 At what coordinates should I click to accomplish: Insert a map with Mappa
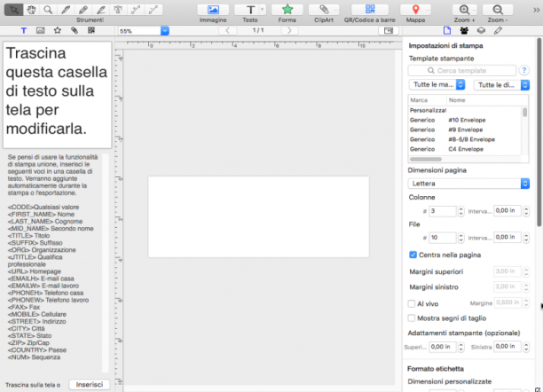[x=415, y=10]
